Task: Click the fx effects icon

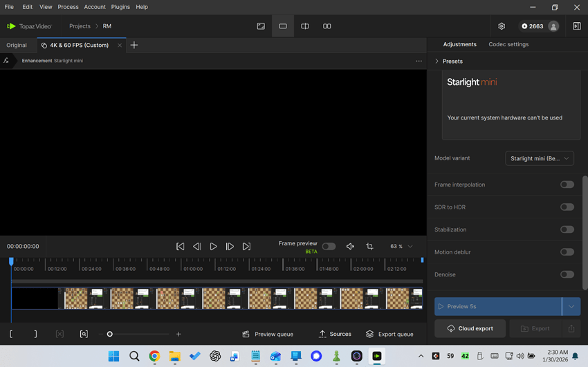Action: point(6,61)
